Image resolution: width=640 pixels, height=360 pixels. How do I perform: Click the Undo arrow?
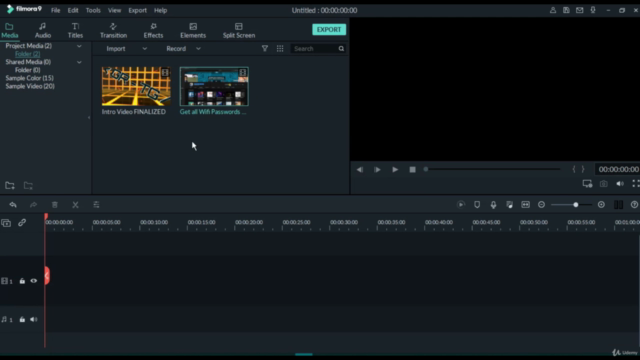coord(13,204)
